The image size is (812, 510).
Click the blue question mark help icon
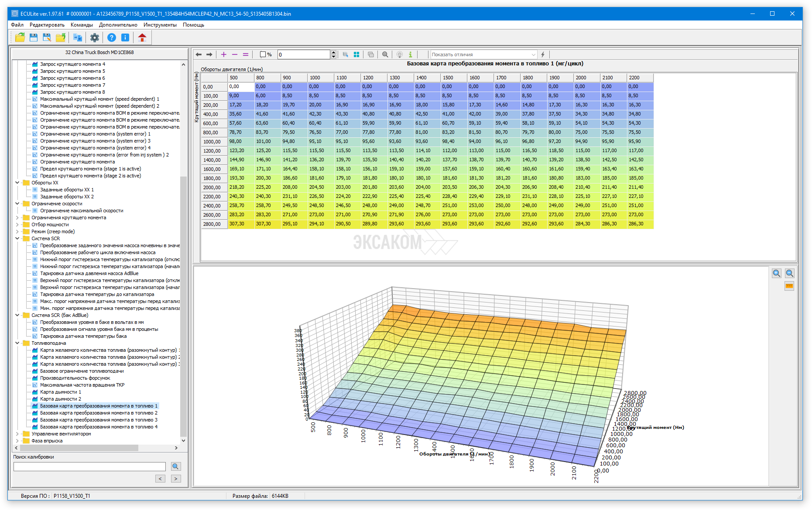click(x=112, y=37)
